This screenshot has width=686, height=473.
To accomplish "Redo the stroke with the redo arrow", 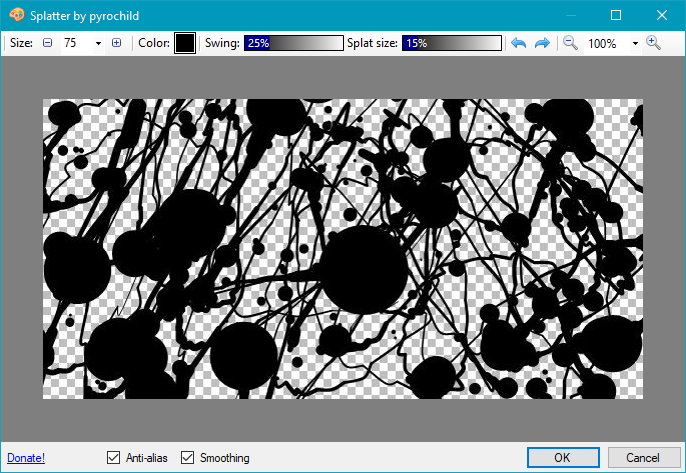I will tap(542, 43).
